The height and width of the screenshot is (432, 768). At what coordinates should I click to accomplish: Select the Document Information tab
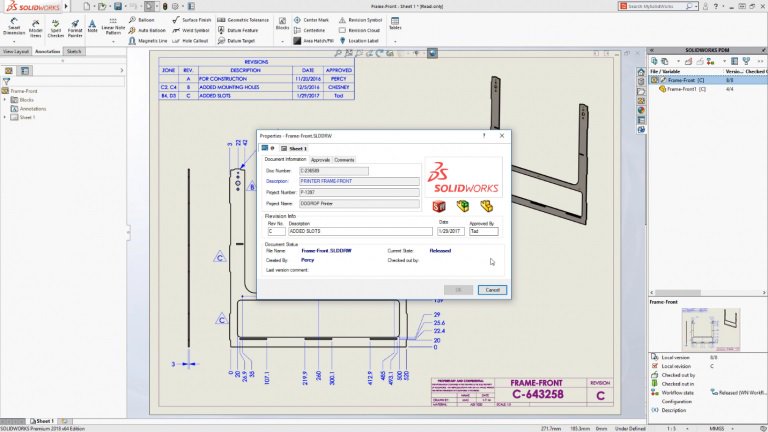286,159
